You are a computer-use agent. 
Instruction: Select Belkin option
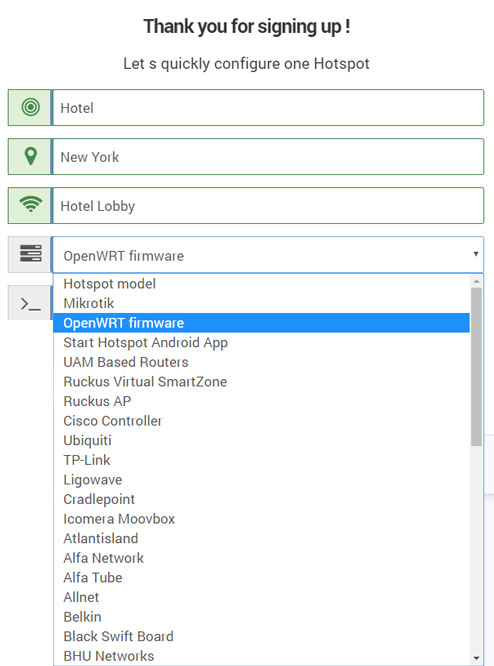click(261, 616)
